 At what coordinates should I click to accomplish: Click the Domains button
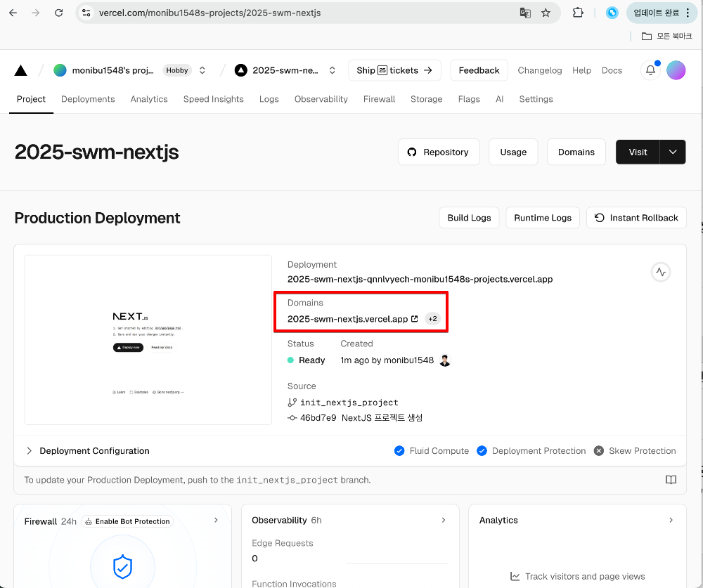tap(576, 152)
